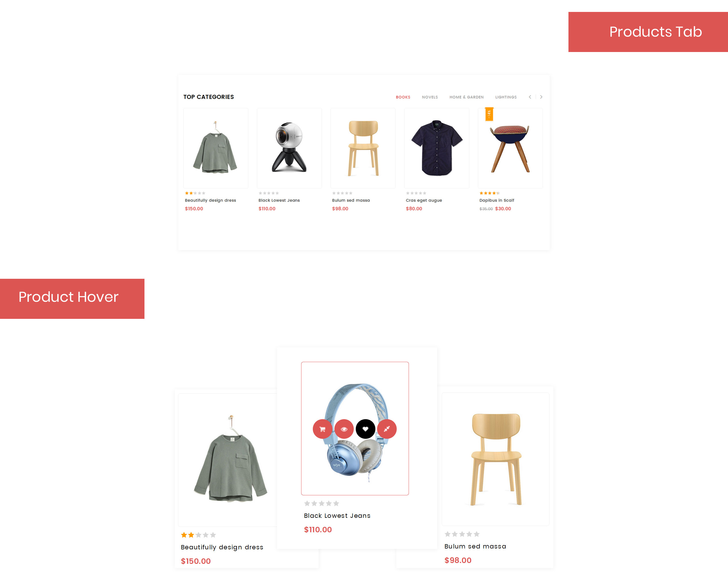The width and height of the screenshot is (728, 584).
Task: Click the add to cart icon on headphones
Action: click(x=322, y=429)
